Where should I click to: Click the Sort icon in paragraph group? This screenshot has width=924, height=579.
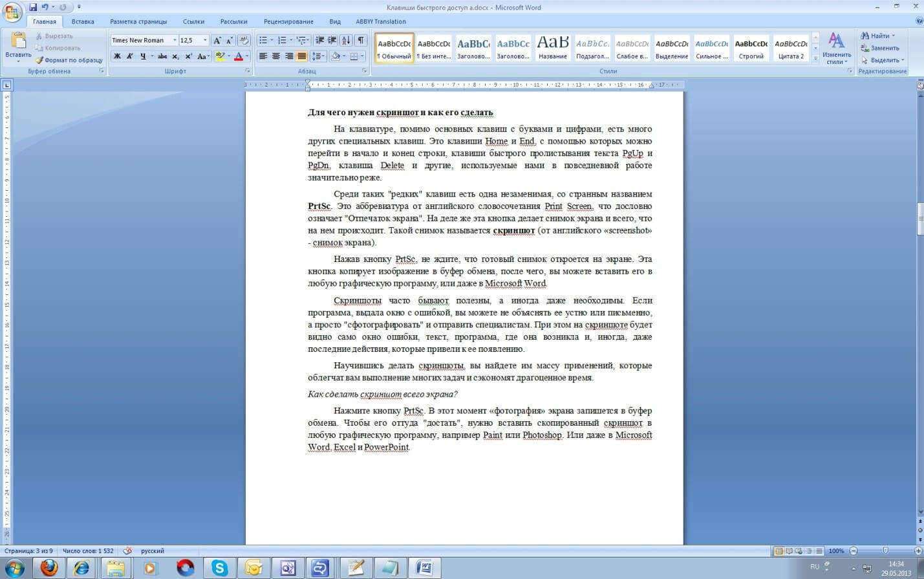coord(346,40)
